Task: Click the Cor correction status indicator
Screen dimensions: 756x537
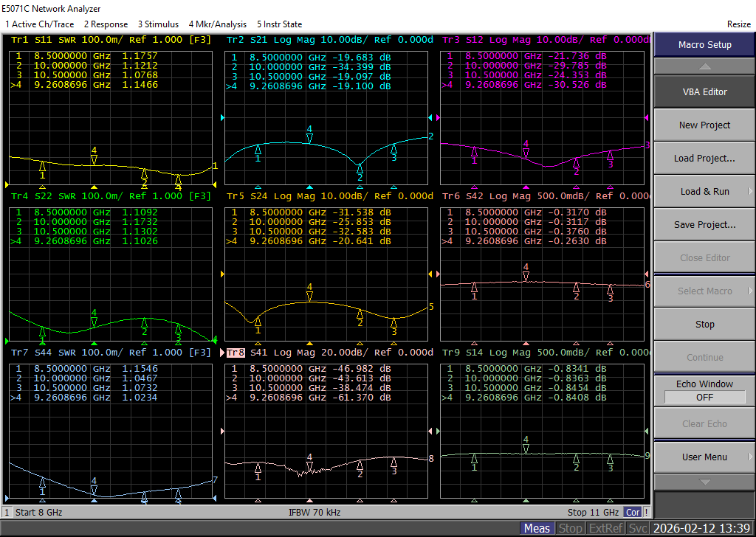Action: (x=633, y=513)
